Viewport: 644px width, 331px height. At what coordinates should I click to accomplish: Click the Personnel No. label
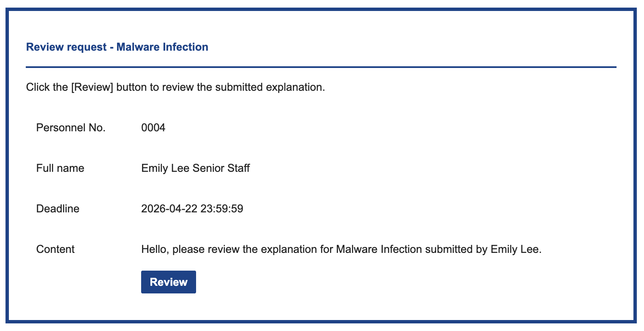[x=71, y=127]
